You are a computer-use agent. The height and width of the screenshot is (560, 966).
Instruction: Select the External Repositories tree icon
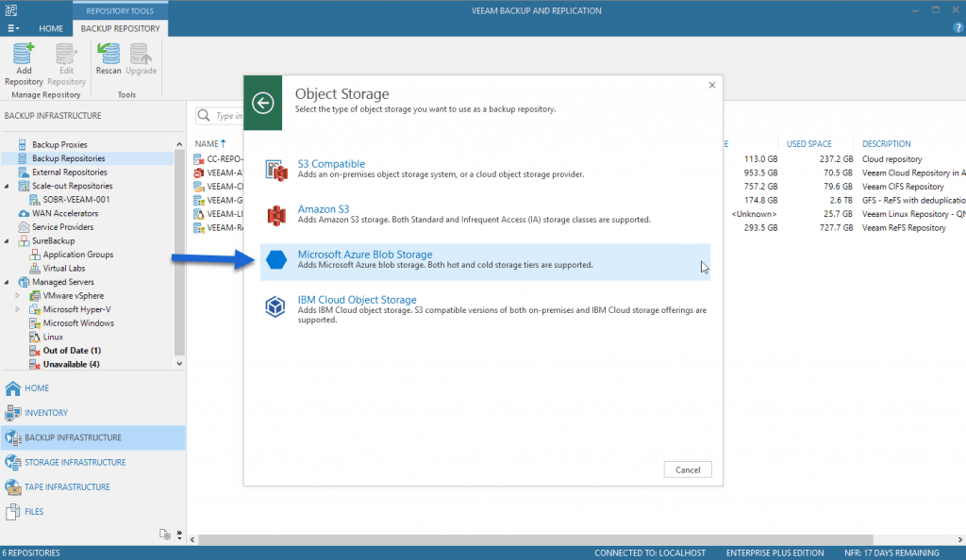(x=23, y=173)
